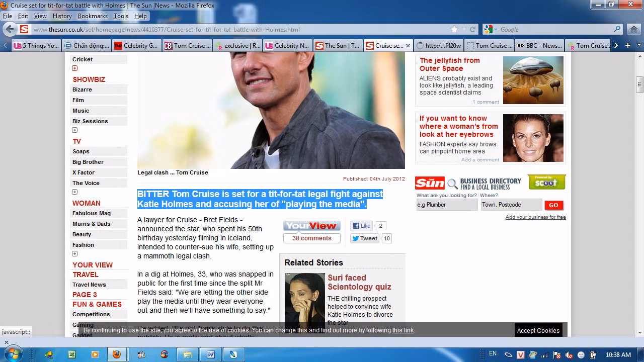The height and width of the screenshot is (362, 644).
Task: Open the Windows Start menu
Action: click(13, 354)
